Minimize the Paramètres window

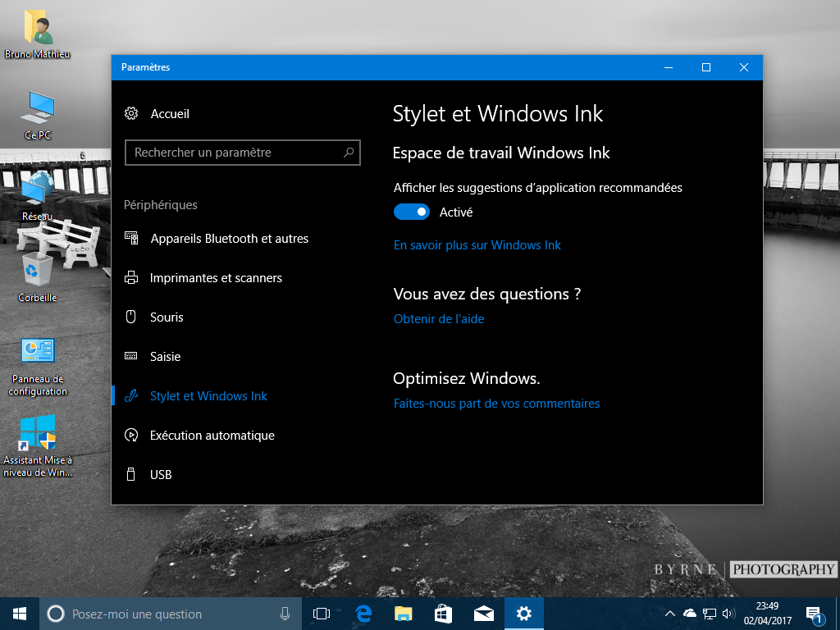point(669,67)
